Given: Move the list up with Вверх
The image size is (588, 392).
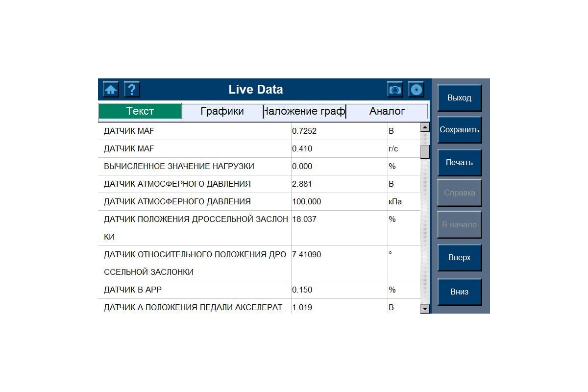Looking at the screenshot, I should [x=460, y=258].
